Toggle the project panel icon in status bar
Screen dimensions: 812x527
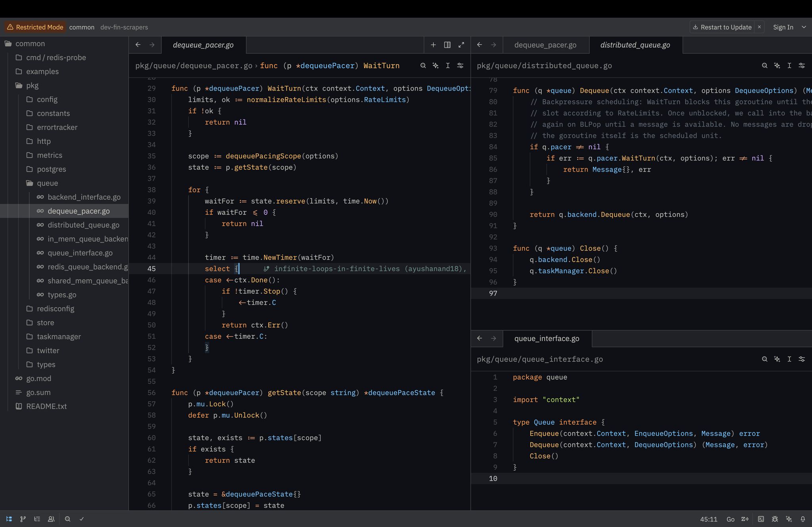point(9,519)
